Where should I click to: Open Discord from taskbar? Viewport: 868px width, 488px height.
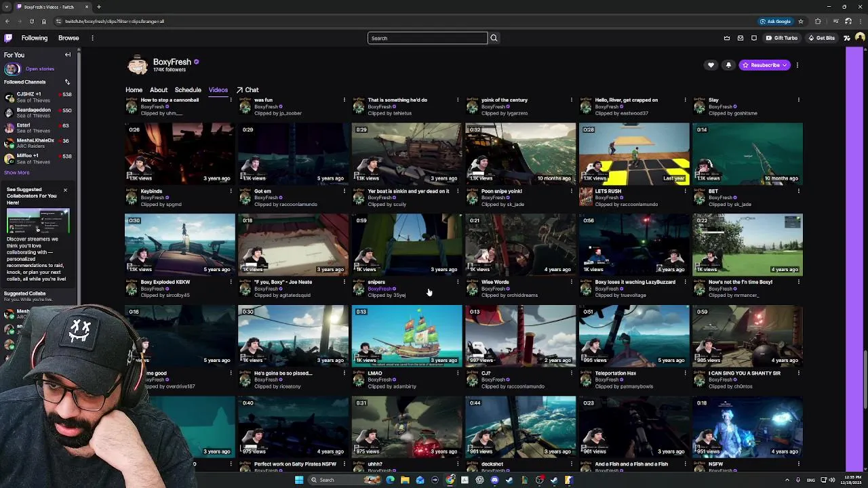[494, 480]
